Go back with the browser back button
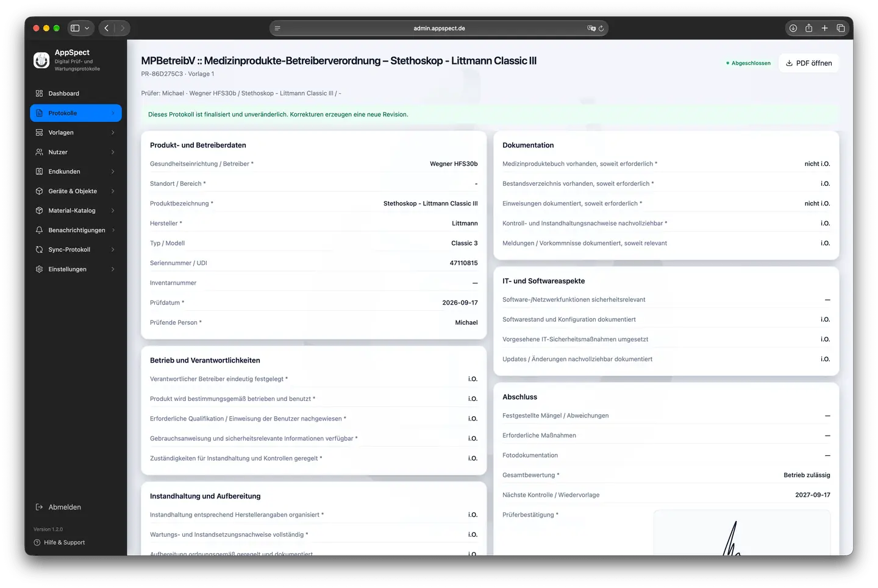Screen dimensions: 878x588 point(107,28)
